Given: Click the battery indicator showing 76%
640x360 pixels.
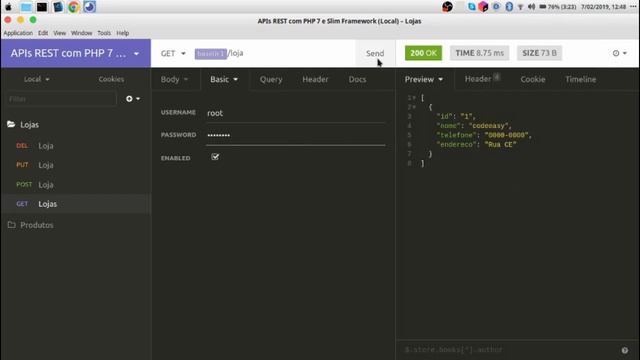Looking at the screenshot, I should [x=558, y=7].
